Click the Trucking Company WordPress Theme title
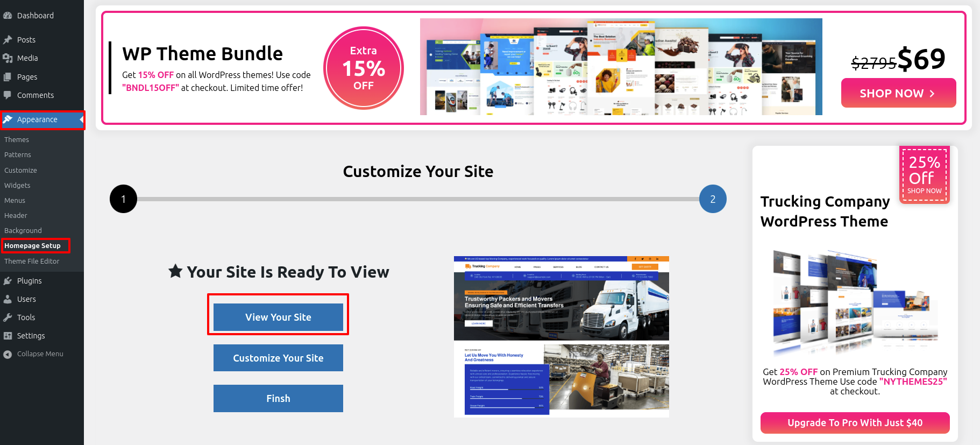Image resolution: width=980 pixels, height=445 pixels. [x=825, y=211]
